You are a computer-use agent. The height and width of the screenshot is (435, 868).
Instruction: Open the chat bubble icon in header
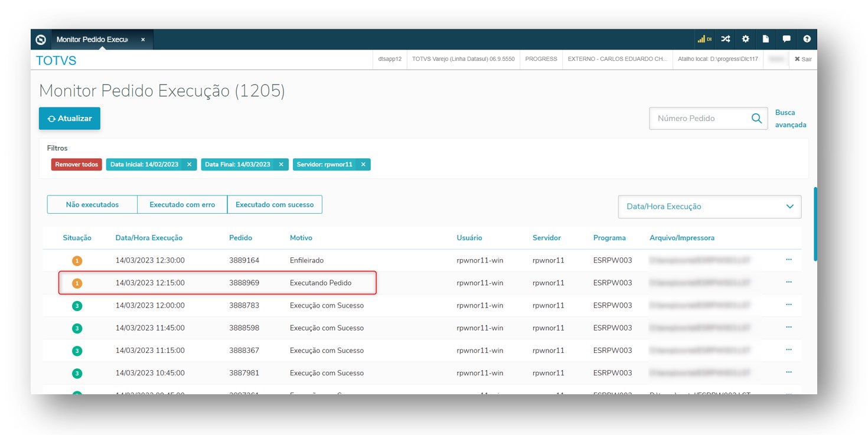click(x=787, y=39)
